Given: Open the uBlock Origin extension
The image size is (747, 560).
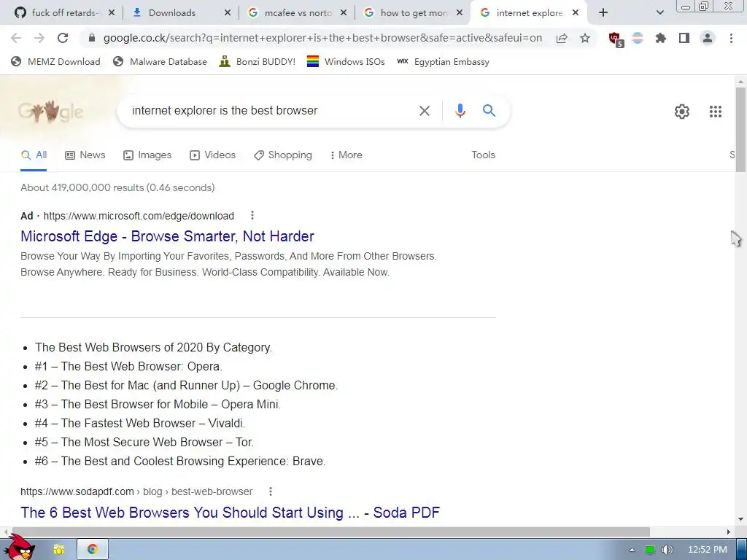Looking at the screenshot, I should [x=616, y=39].
